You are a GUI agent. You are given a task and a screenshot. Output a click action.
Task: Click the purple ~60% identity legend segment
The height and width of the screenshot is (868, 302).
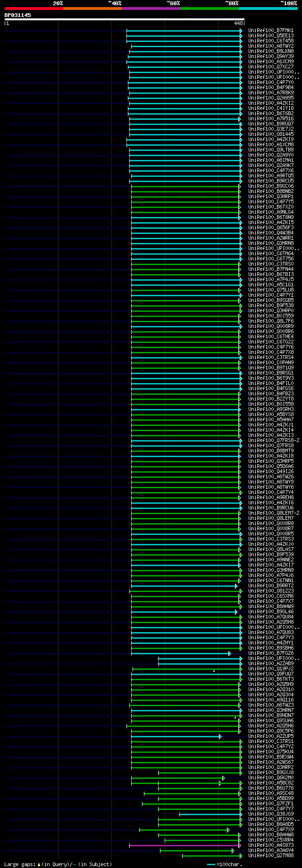tap(151, 8)
